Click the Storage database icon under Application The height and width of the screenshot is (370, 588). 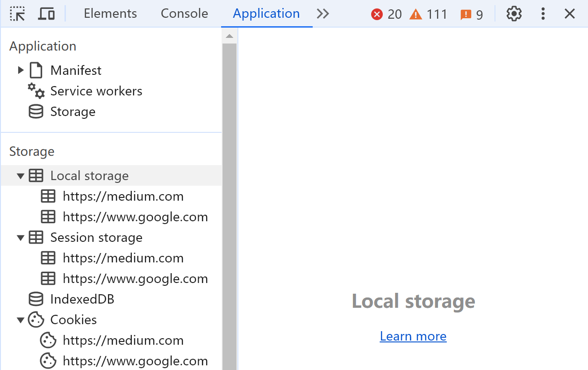36,111
